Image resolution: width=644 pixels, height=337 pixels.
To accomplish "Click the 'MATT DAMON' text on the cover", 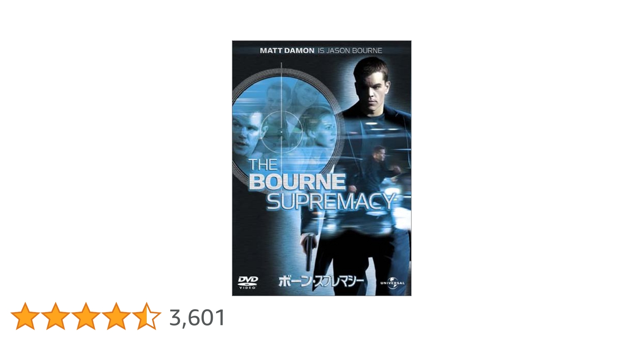I will click(x=287, y=51).
